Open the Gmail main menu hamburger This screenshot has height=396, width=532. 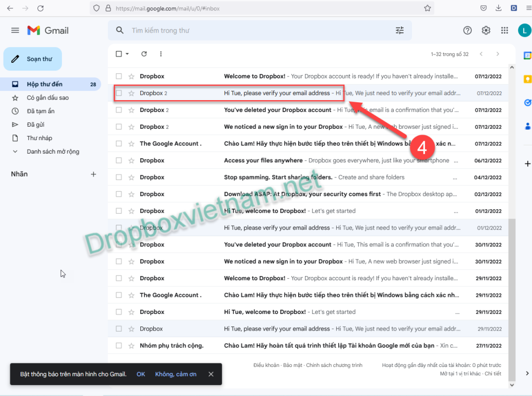click(15, 31)
